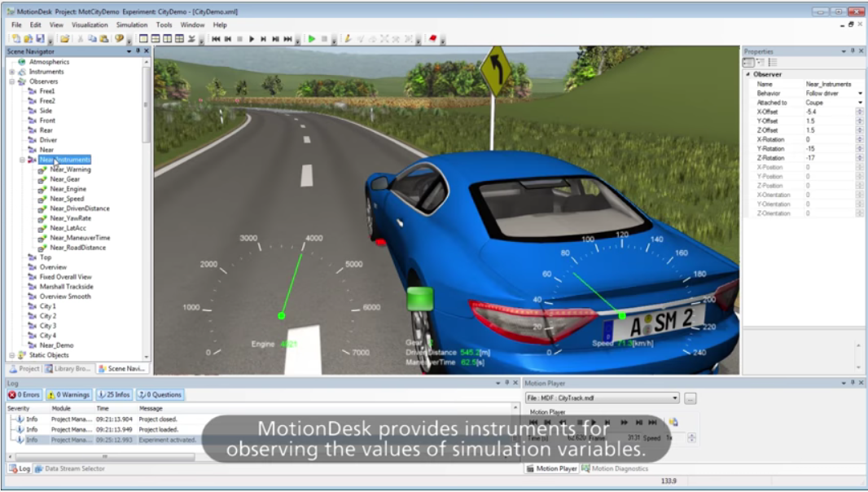Collapse the Observer property section
The height and width of the screenshot is (492, 868).
pos(747,74)
